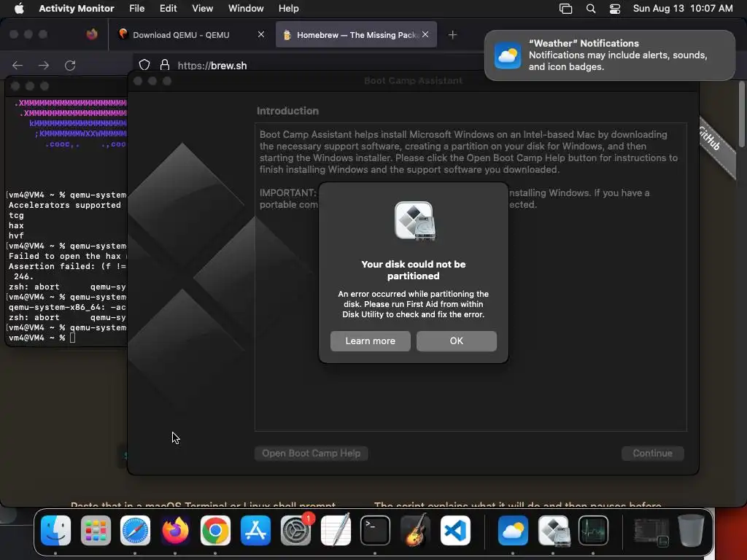The image size is (747, 560).
Task: Open TextEdit from the dock
Action: [x=336, y=530]
